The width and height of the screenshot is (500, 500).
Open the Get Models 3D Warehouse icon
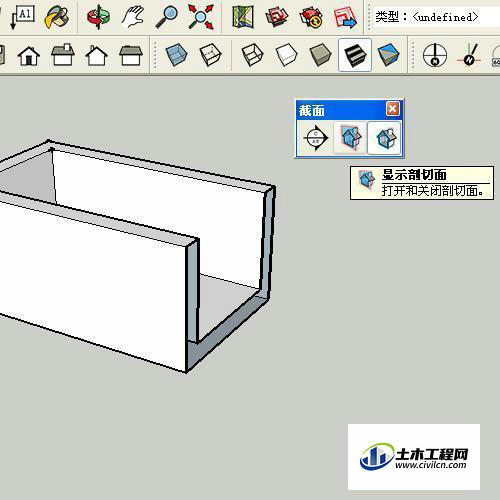[277, 17]
